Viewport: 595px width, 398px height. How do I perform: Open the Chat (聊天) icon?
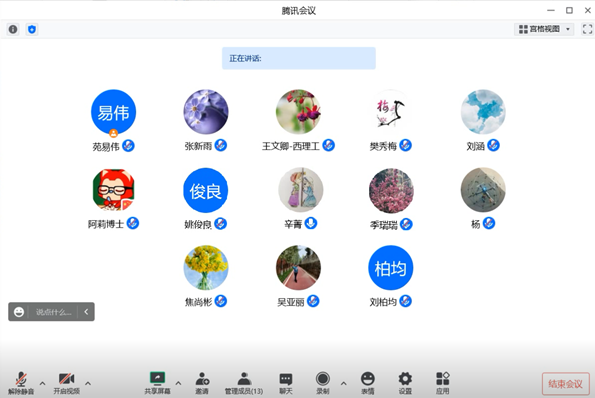pyautogui.click(x=286, y=383)
